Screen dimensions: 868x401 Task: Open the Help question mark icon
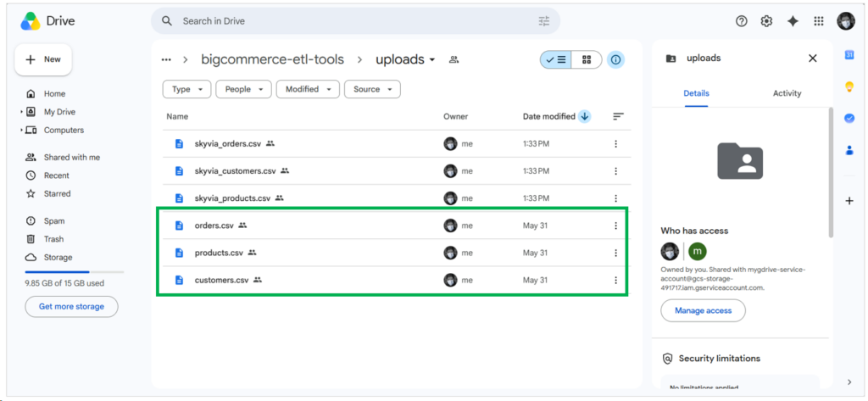pyautogui.click(x=741, y=21)
